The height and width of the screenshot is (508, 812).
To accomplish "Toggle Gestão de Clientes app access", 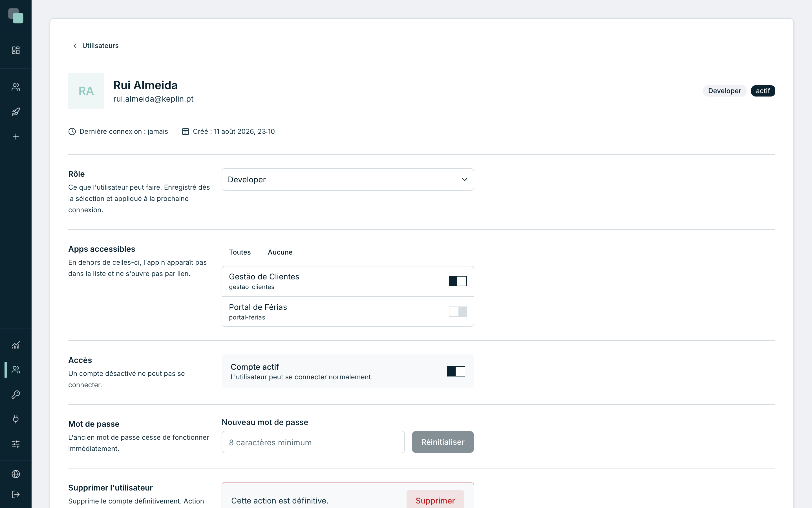I will coord(458,281).
